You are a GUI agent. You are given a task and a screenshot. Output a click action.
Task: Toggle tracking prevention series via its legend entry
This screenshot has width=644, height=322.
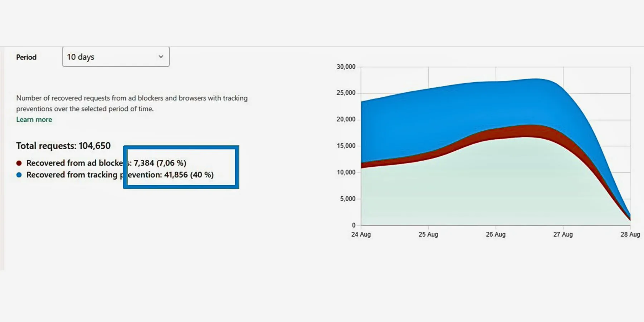pyautogui.click(x=72, y=175)
